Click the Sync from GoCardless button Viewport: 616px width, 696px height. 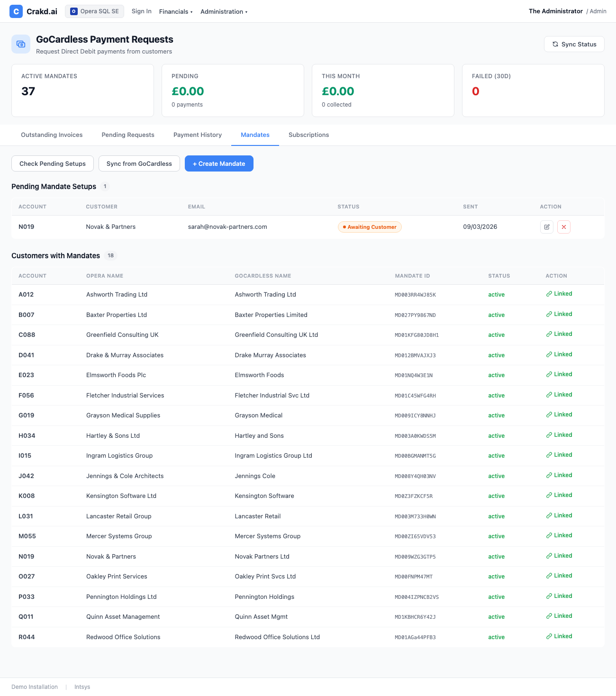tap(139, 163)
